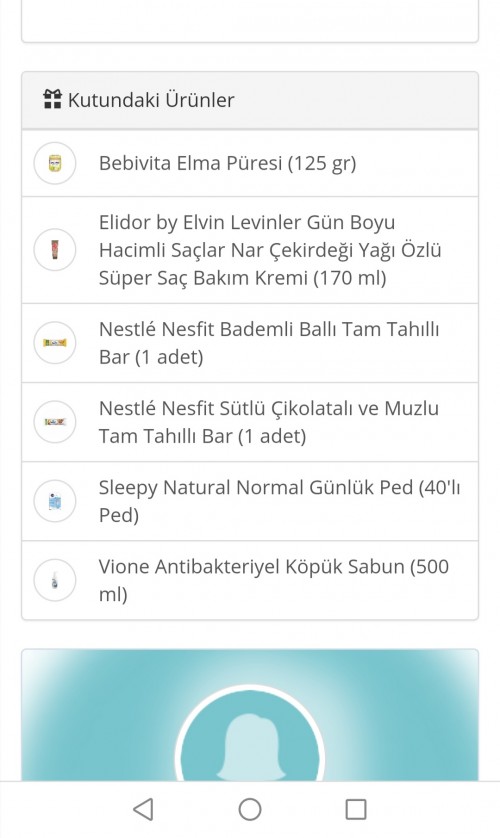Tap the Android home circle icon
Viewport: 500px width, 838px height.
click(250, 809)
